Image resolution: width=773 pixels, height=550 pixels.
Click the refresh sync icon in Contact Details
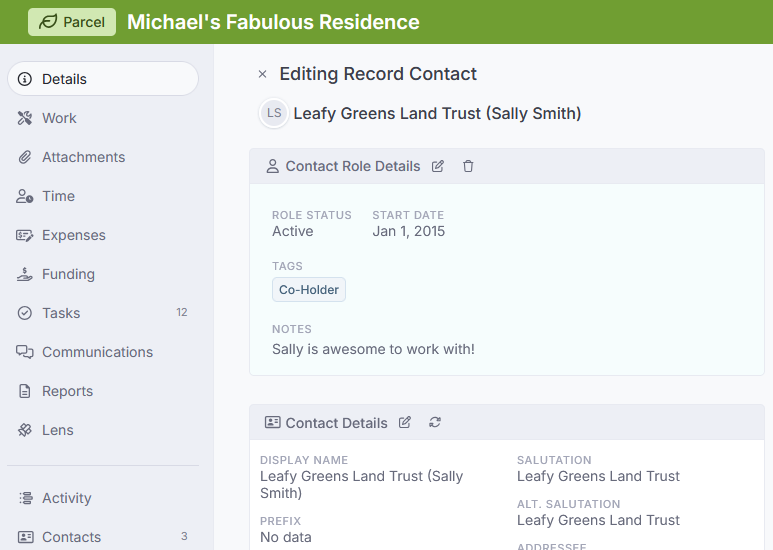click(435, 422)
